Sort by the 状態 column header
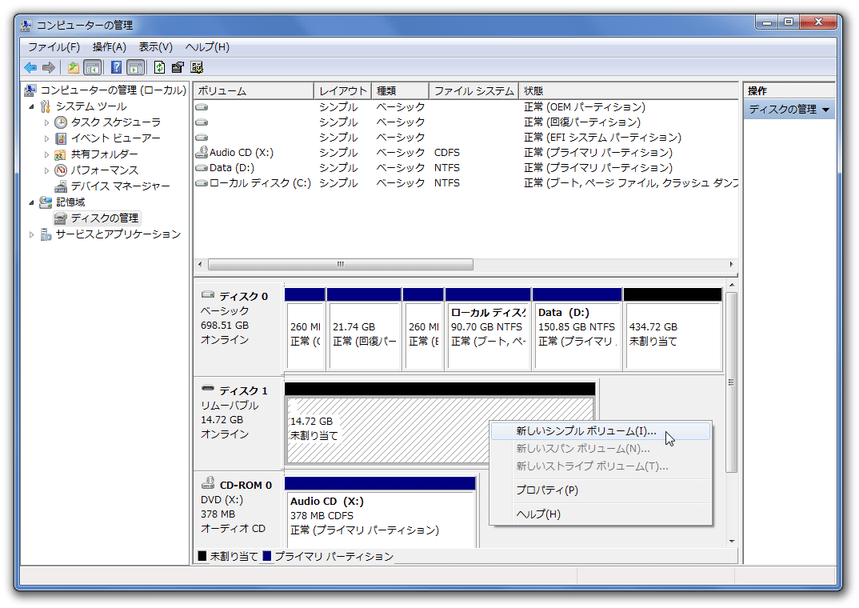The image size is (859, 608). coord(628,91)
